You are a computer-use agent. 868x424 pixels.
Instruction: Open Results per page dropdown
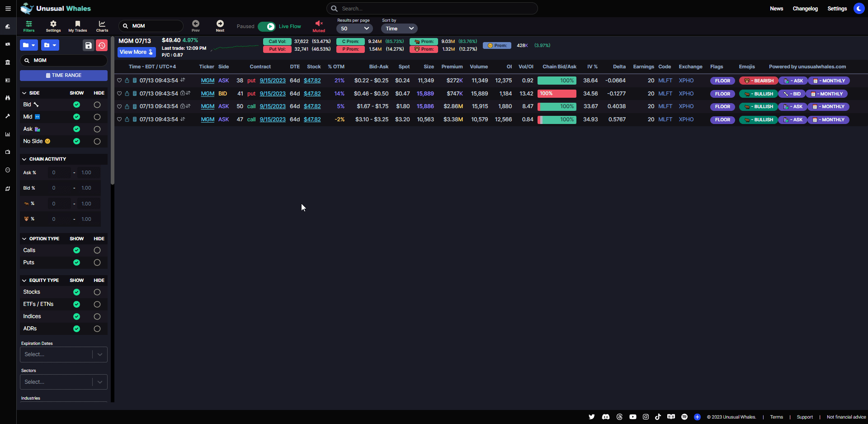[354, 29]
